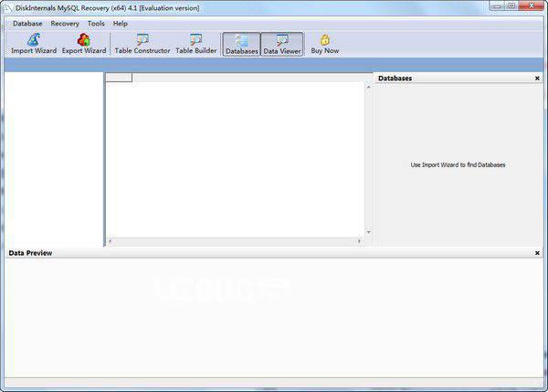Minimize the MySQL Recovery window
The height and width of the screenshot is (392, 548).
point(497,6)
